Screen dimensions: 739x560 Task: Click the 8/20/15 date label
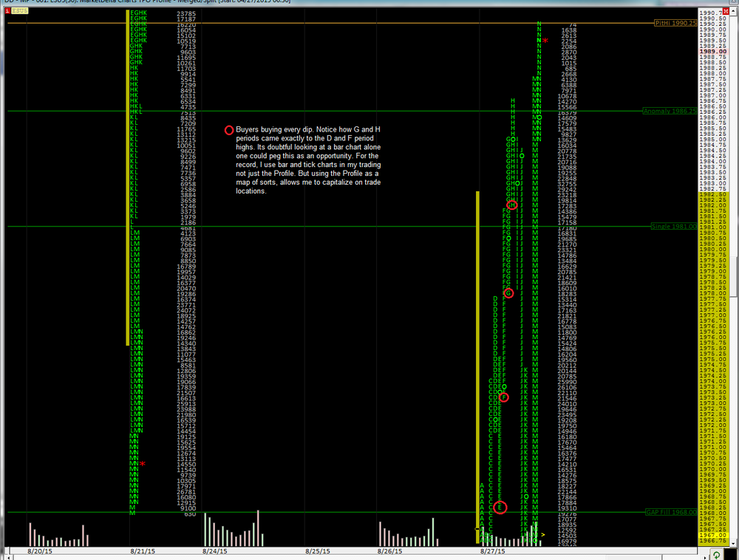[x=40, y=551]
